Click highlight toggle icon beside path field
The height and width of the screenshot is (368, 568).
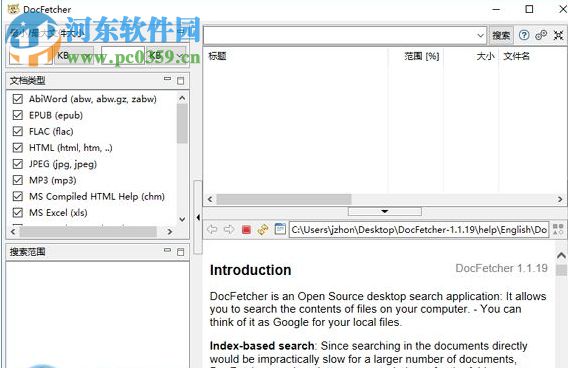558,229
